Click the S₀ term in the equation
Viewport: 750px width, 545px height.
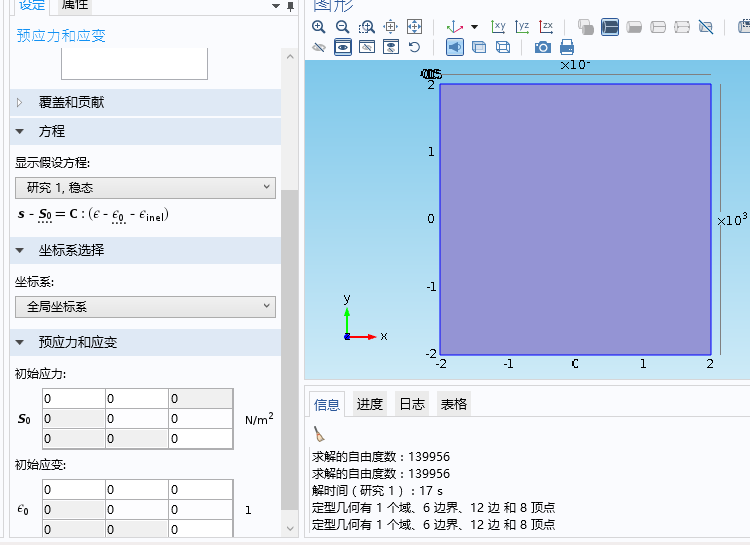[45, 215]
